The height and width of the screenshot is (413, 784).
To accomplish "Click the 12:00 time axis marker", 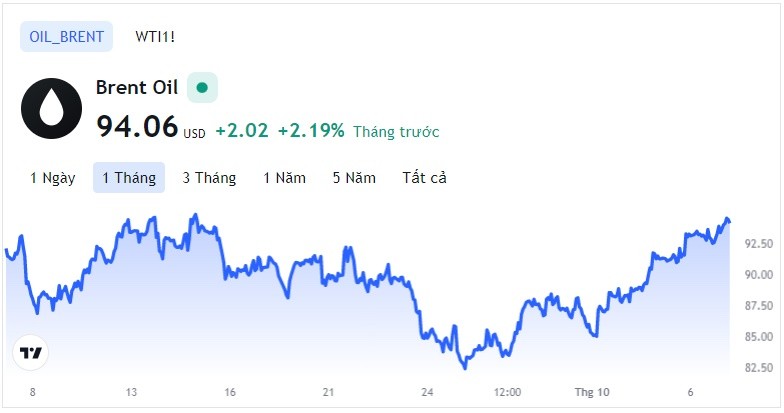I will coord(508,392).
